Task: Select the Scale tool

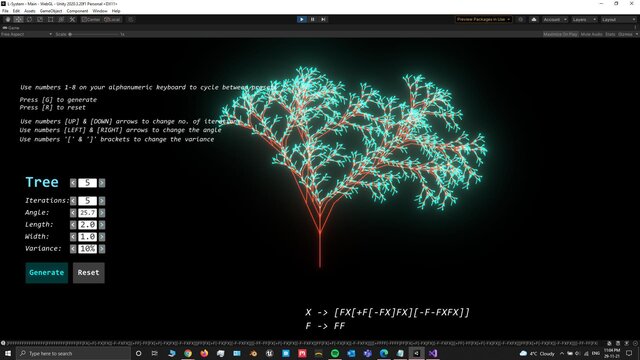Action: click(40, 20)
